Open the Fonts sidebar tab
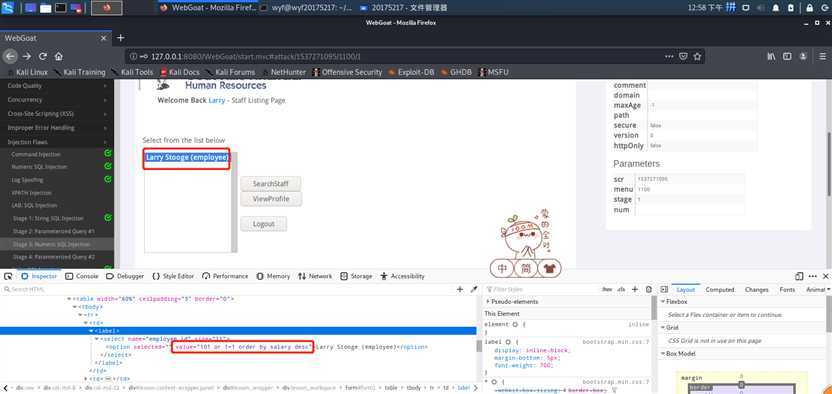 tap(787, 290)
